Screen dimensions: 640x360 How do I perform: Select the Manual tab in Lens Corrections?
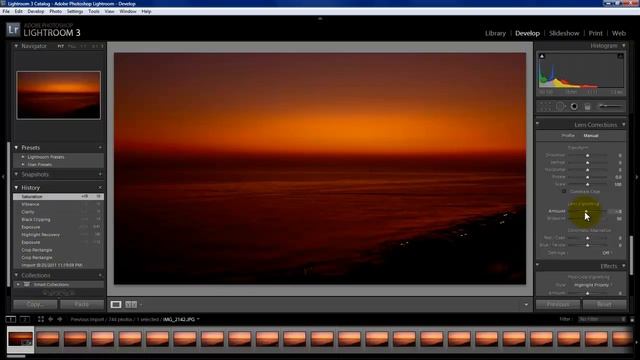pyautogui.click(x=591, y=136)
